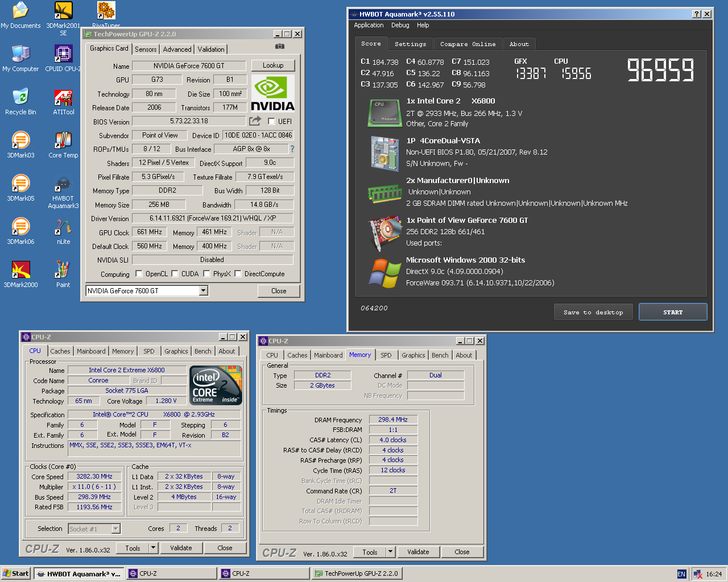
Task: Open the 3DMark2001 SE desktop shortcut
Action: (63, 19)
